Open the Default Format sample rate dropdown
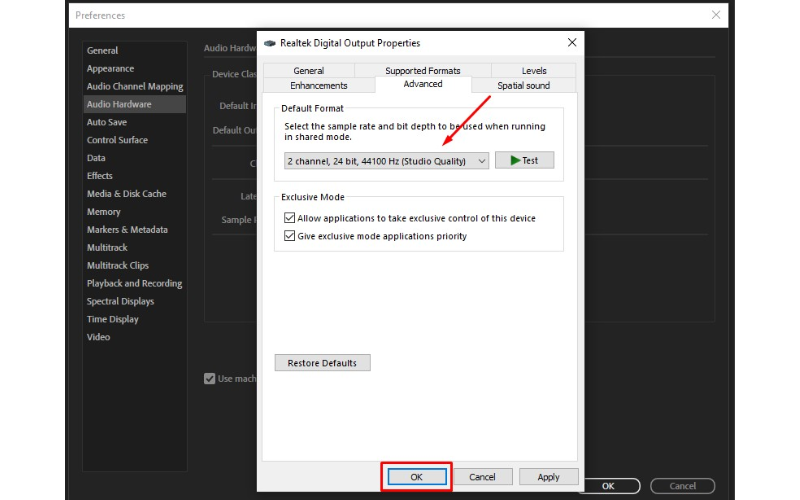Screen dimensions: 800x500 pyautogui.click(x=386, y=160)
